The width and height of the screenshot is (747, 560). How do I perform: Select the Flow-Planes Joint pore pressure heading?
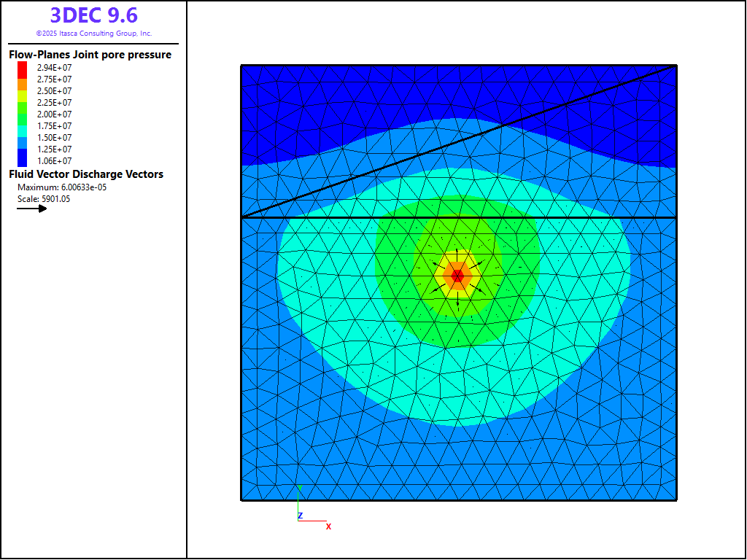[90, 55]
